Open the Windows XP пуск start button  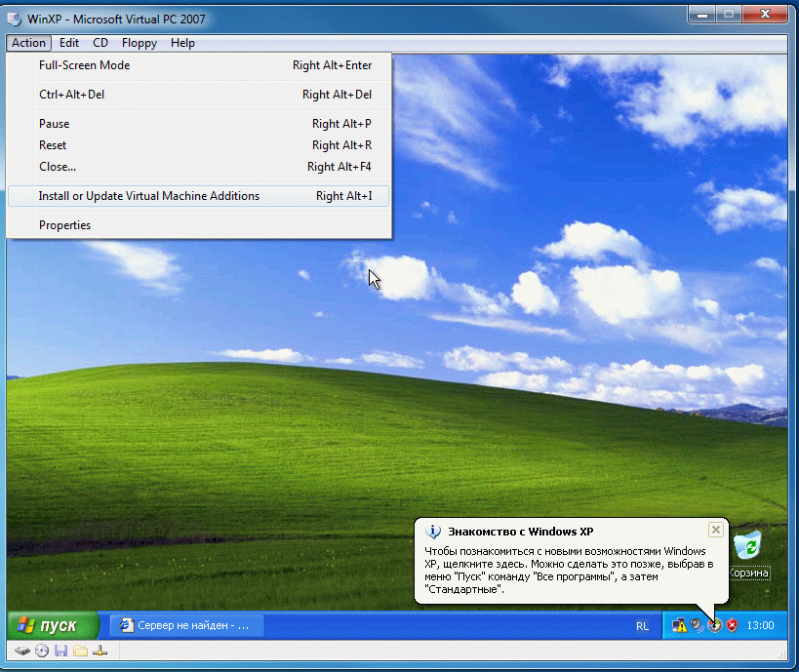[53, 625]
